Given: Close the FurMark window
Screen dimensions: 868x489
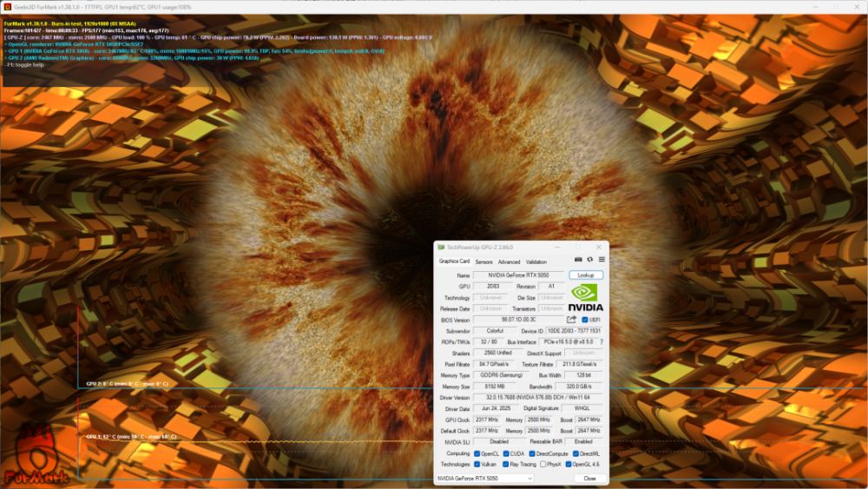Looking at the screenshot, I should 857,7.
